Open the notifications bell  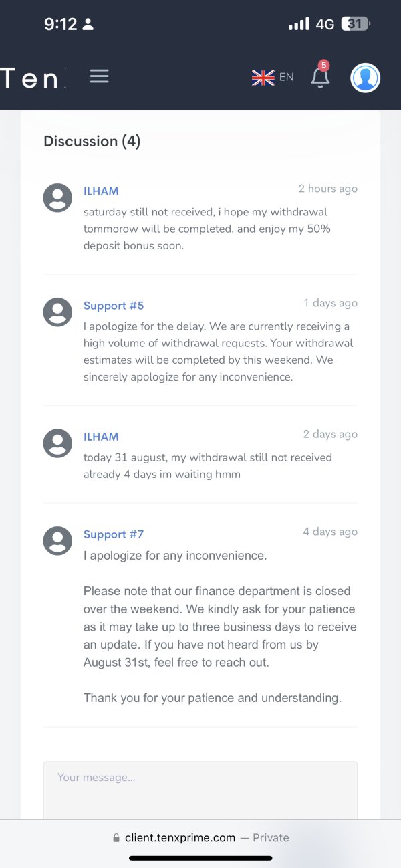click(x=320, y=78)
